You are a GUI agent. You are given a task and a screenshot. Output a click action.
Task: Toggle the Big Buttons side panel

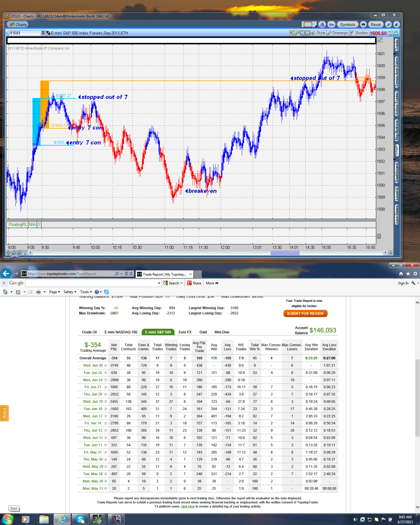click(x=397, y=130)
